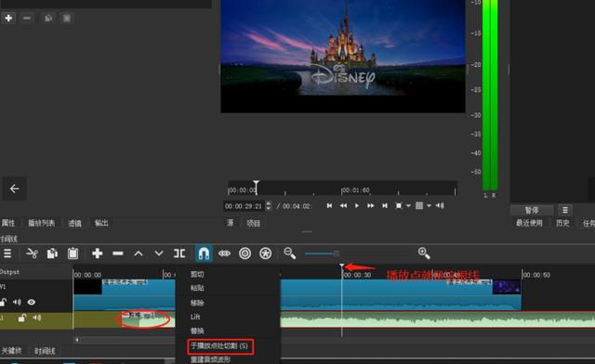The image size is (595, 364).
Task: Switch to 属性 tab
Action: [8, 223]
